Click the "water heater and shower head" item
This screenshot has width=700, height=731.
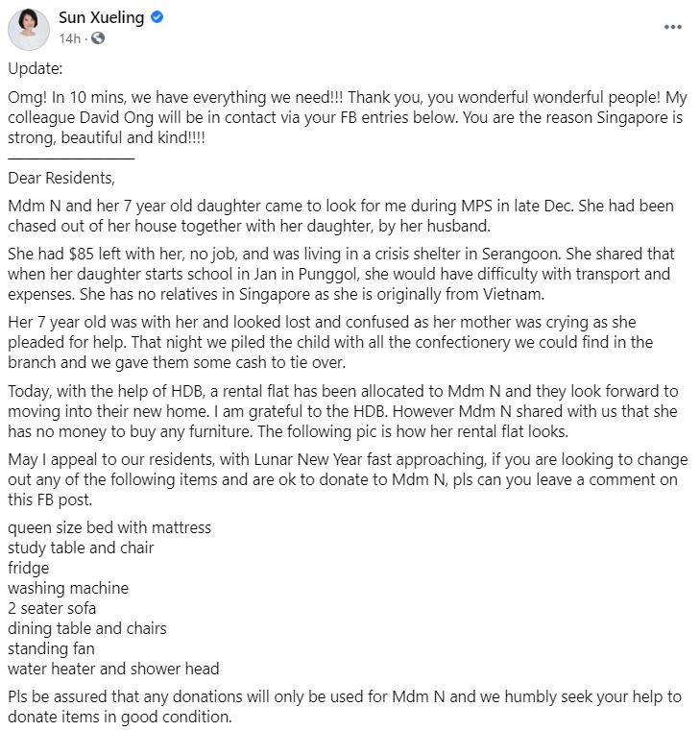click(113, 669)
